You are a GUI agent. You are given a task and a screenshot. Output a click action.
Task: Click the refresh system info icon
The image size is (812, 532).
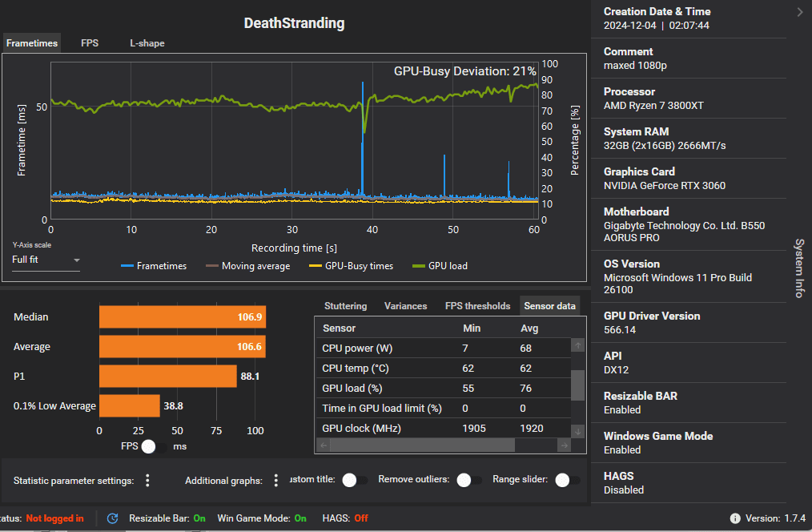[x=112, y=518]
